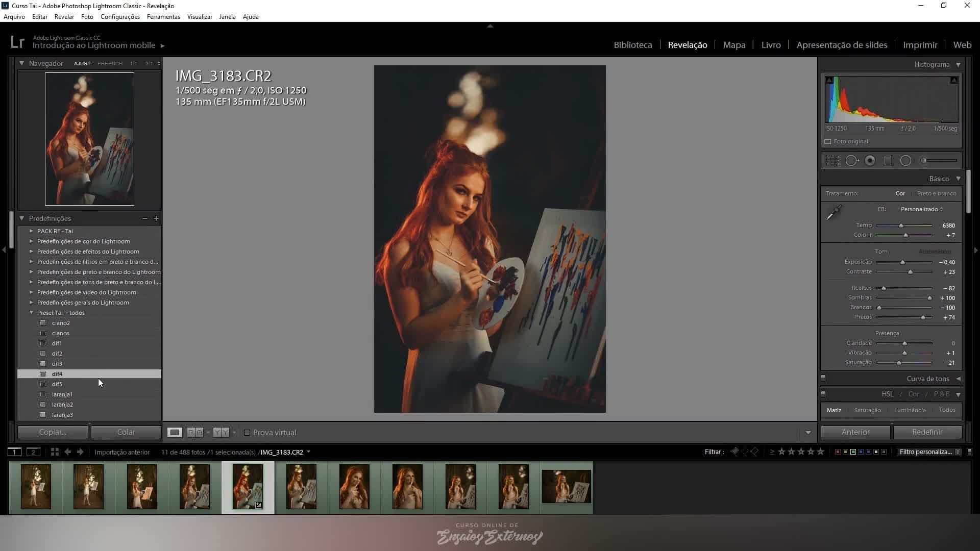Select the Crop Overlay tool
This screenshot has height=551, width=980.
[832, 161]
